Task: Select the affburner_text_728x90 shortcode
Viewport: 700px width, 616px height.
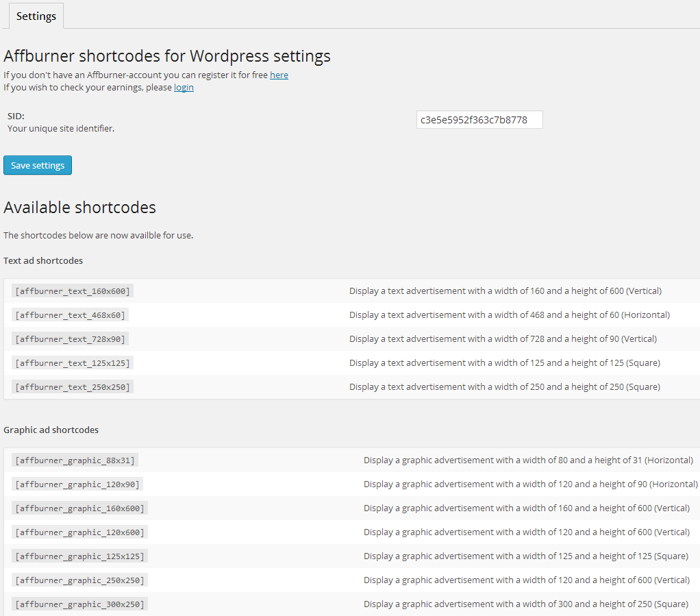Action: click(70, 339)
